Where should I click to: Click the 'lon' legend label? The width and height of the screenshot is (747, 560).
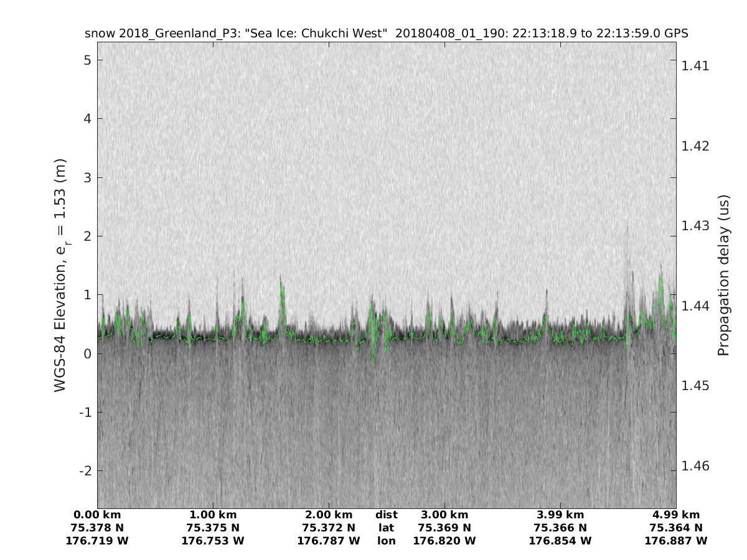pyautogui.click(x=386, y=541)
